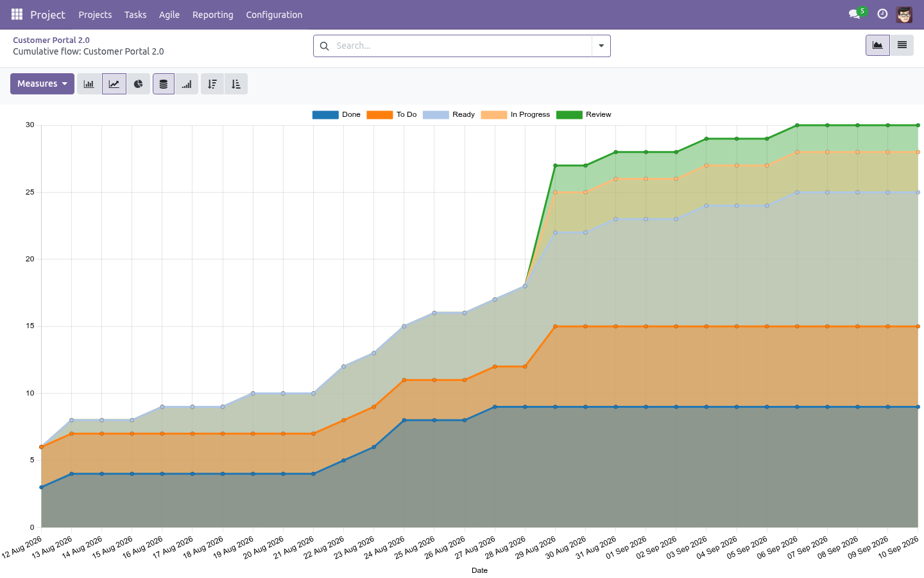Click the Review data point on 29 Aug 2026
Screen dimensions: 924x578
(555, 166)
